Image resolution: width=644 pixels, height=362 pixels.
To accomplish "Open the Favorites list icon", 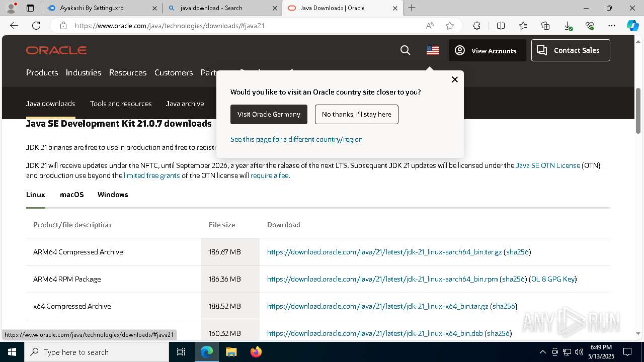I will 523,26.
